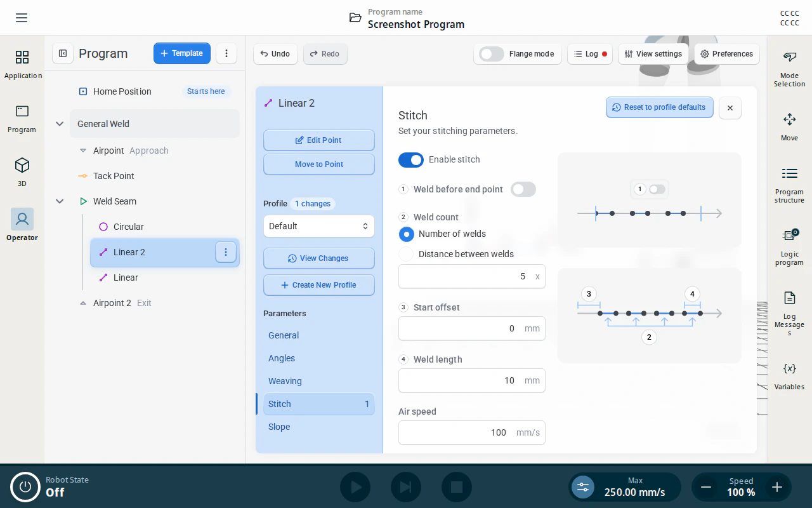Click the Edit Point button

pyautogui.click(x=319, y=140)
